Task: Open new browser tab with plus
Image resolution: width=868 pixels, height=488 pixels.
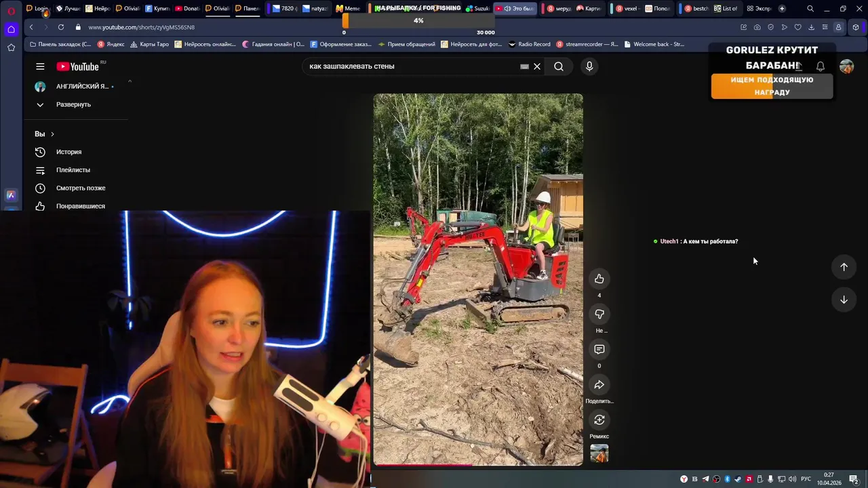Action: (x=782, y=9)
